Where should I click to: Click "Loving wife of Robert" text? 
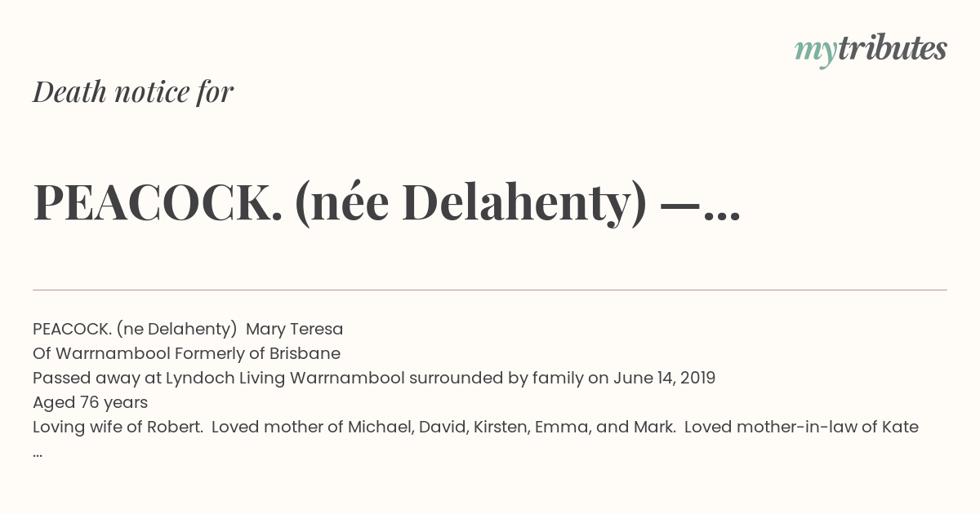[x=118, y=427]
